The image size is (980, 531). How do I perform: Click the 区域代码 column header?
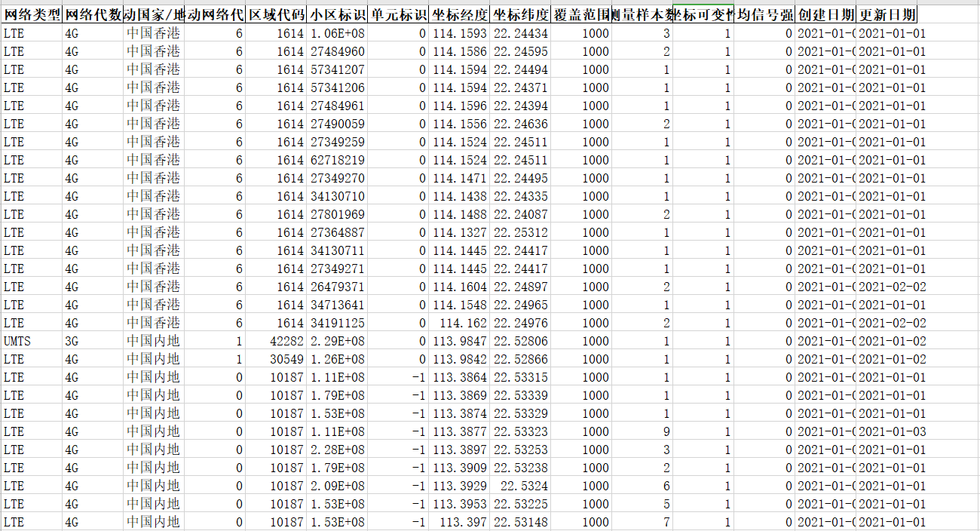click(276, 14)
